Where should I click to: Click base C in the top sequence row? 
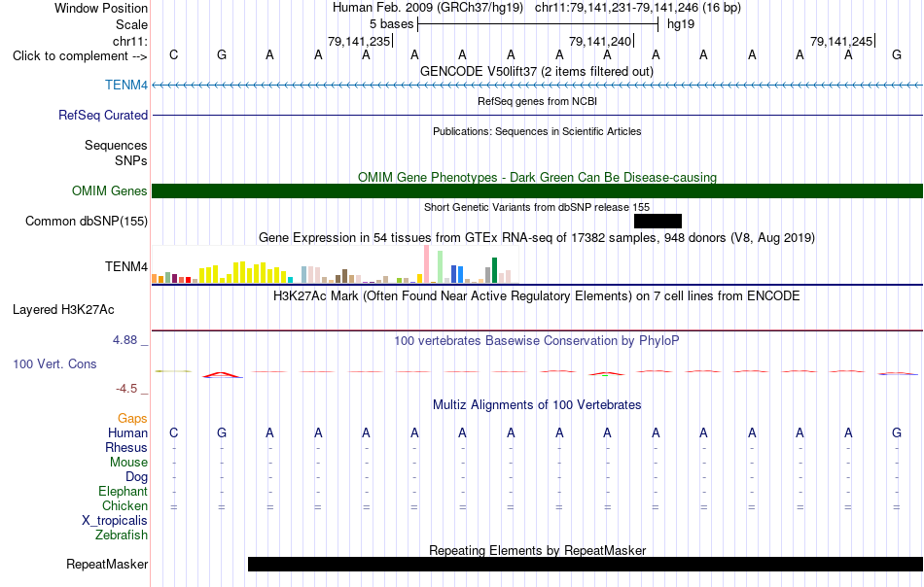click(x=173, y=54)
